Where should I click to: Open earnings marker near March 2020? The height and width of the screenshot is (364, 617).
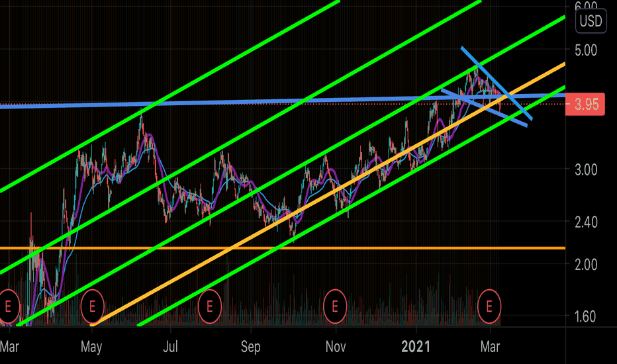tap(7, 306)
